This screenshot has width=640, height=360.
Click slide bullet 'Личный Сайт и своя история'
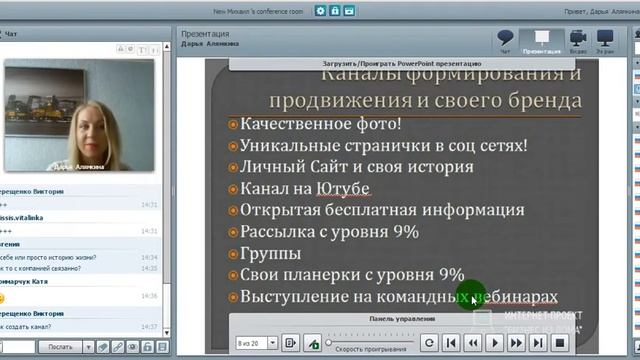[x=357, y=167]
